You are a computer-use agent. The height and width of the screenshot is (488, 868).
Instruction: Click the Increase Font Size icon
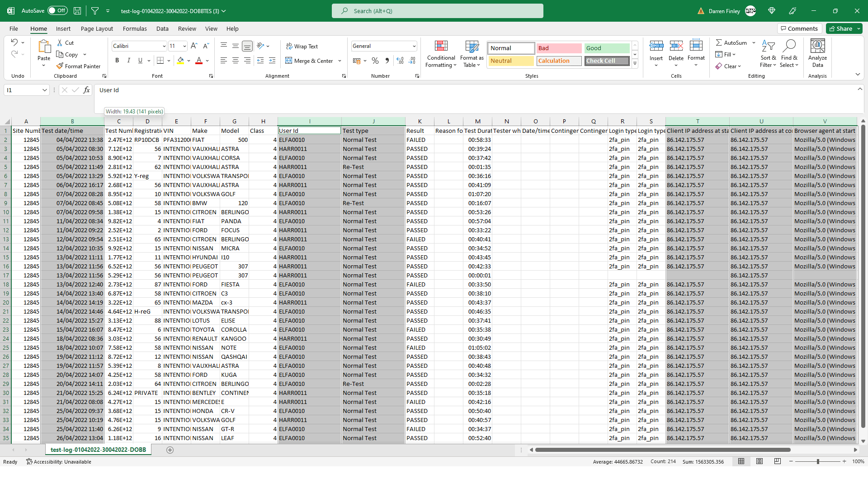coord(194,46)
